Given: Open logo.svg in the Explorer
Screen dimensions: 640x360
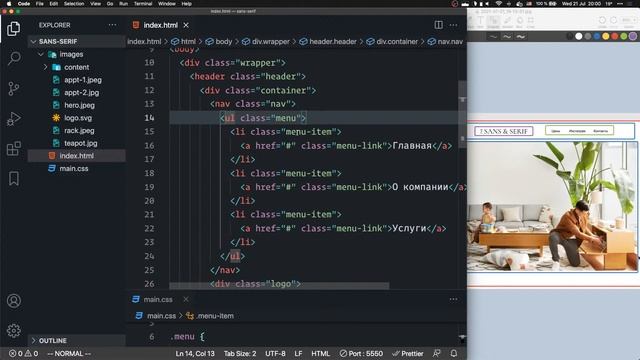Looking at the screenshot, I should point(77,118).
